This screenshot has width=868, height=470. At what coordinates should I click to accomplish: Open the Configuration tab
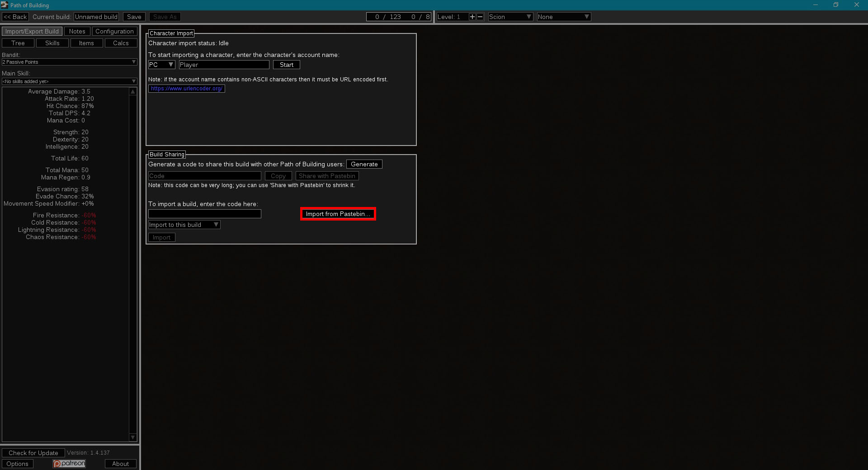(x=115, y=31)
